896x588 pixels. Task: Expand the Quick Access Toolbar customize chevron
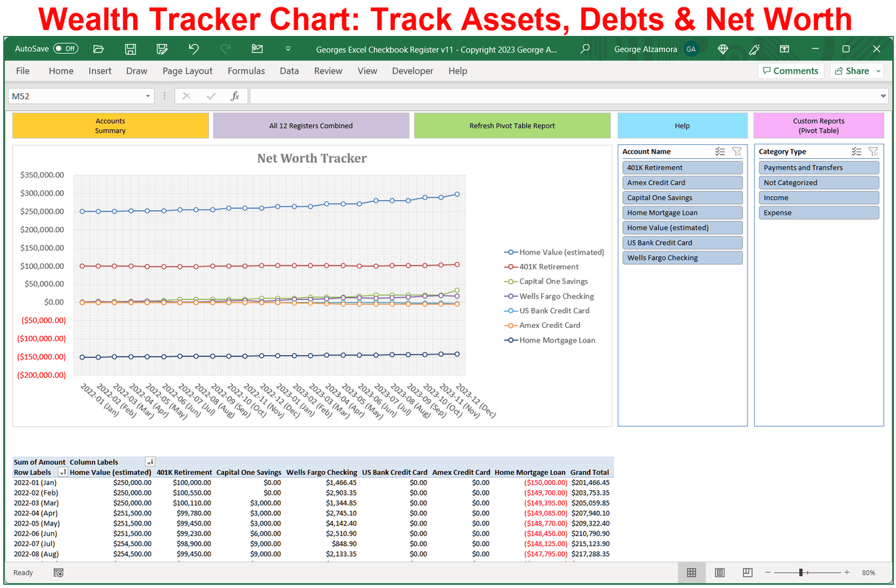point(288,49)
